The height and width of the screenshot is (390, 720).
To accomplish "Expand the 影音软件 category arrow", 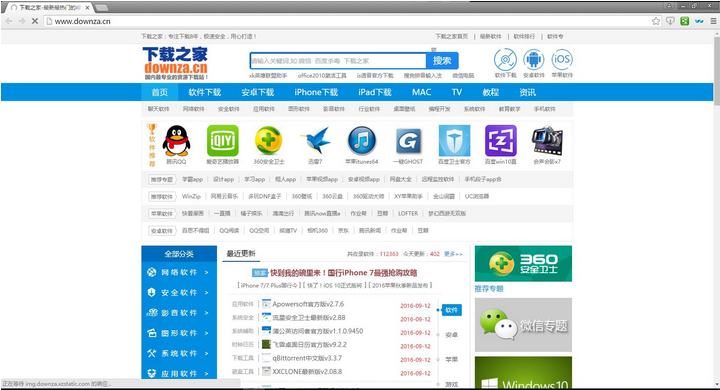I will 206,313.
